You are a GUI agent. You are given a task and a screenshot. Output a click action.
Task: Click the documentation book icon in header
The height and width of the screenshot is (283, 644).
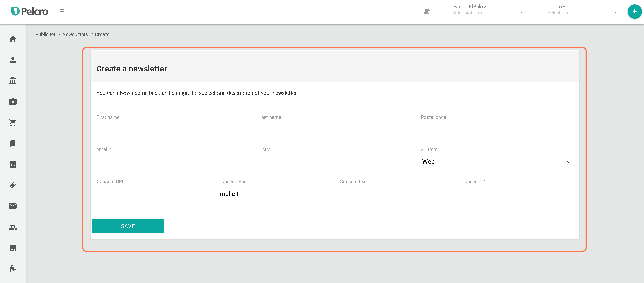tap(427, 12)
